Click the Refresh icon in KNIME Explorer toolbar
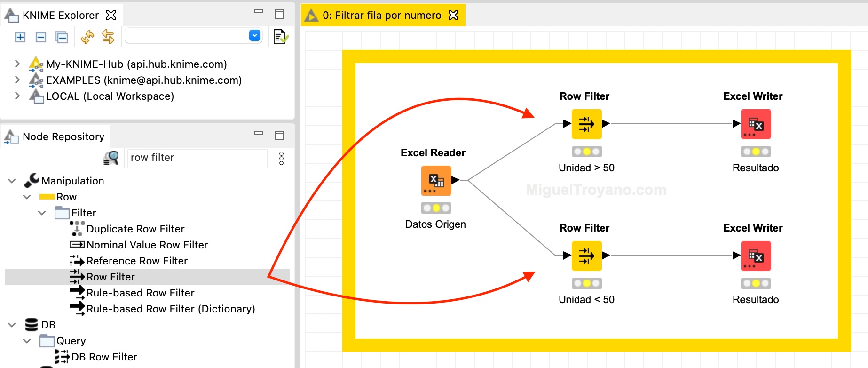Image resolution: width=868 pixels, height=368 pixels. coord(87,37)
